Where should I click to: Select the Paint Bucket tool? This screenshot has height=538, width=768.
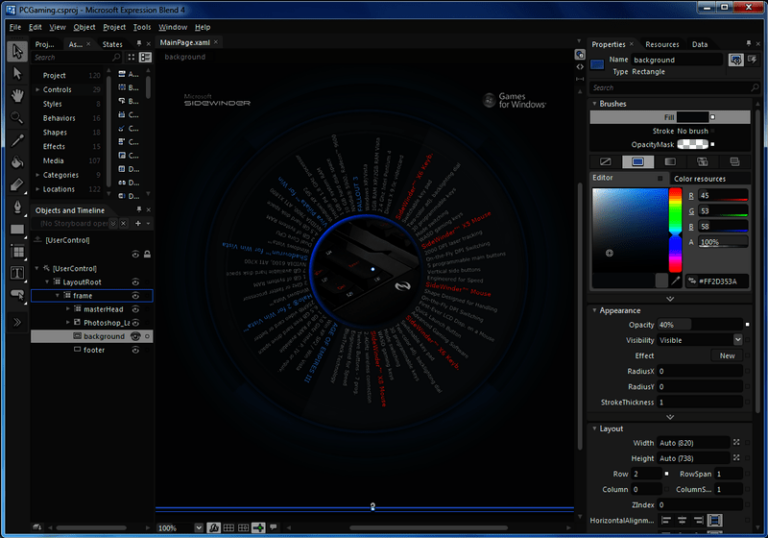(17, 162)
